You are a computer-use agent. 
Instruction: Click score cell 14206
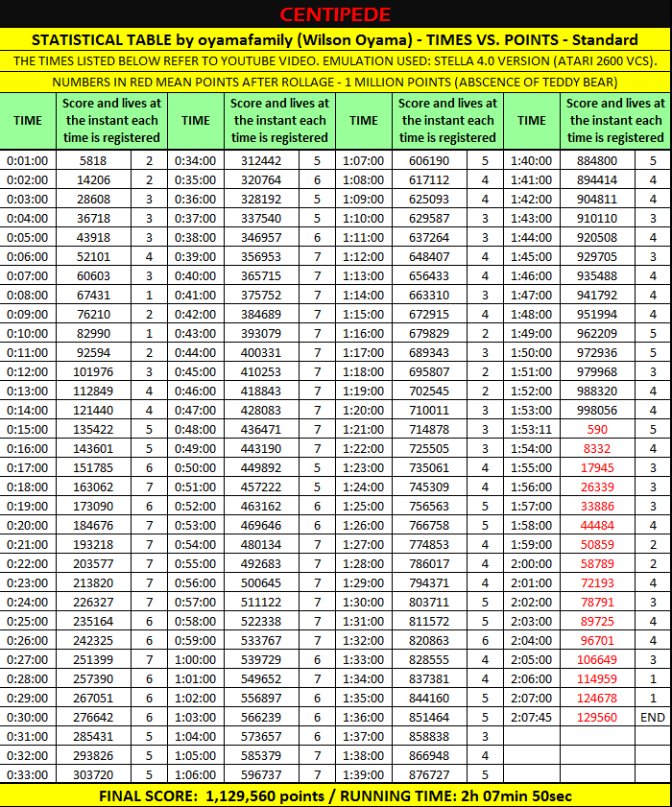pos(93,179)
